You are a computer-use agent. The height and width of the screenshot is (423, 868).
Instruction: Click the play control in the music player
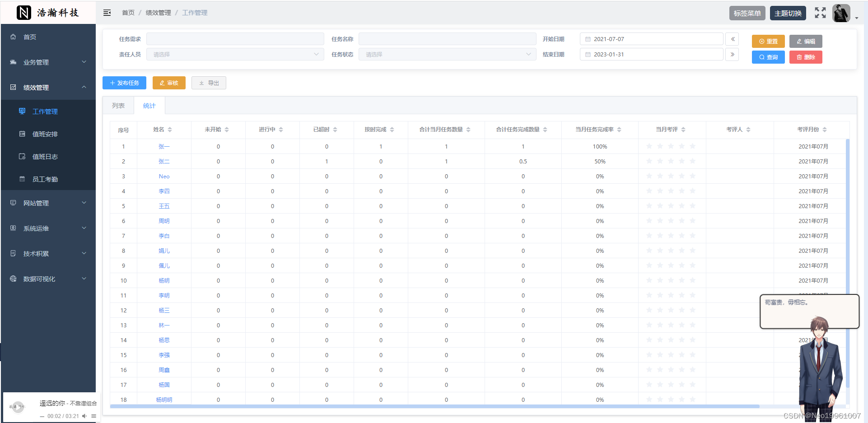tap(18, 407)
